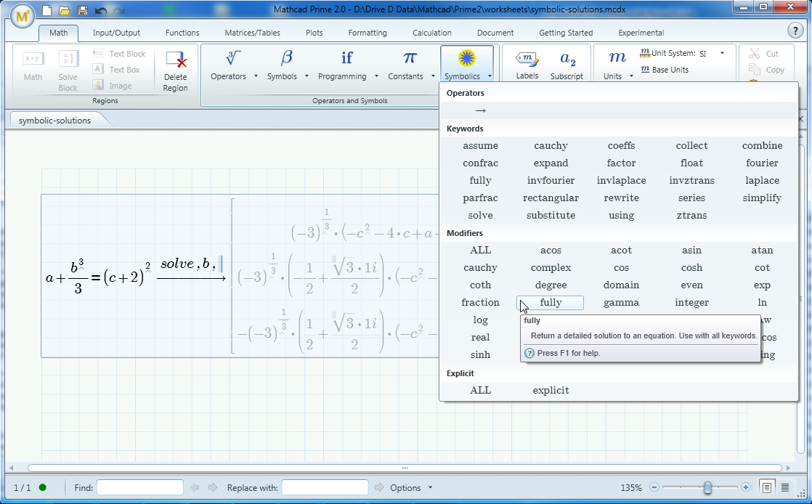Screen dimensions: 812x504
Task: Click the horizontal scrollbar
Action: pyautogui.click(x=405, y=468)
